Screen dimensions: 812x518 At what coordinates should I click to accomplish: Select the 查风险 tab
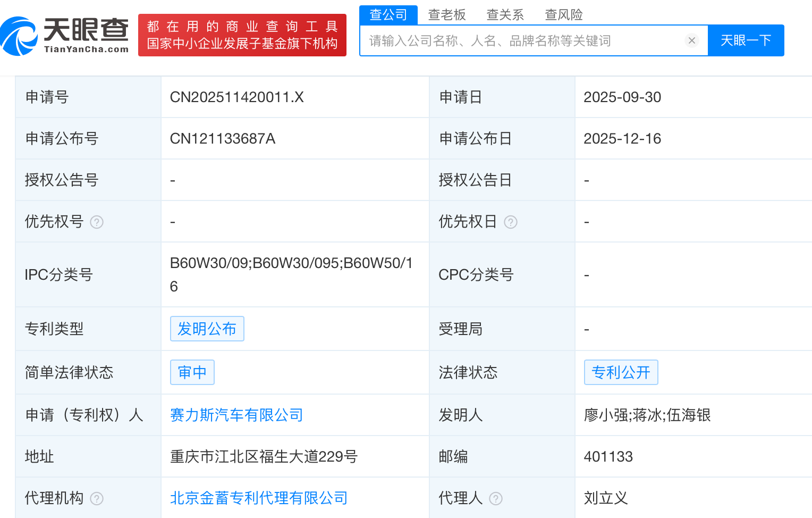point(563,15)
